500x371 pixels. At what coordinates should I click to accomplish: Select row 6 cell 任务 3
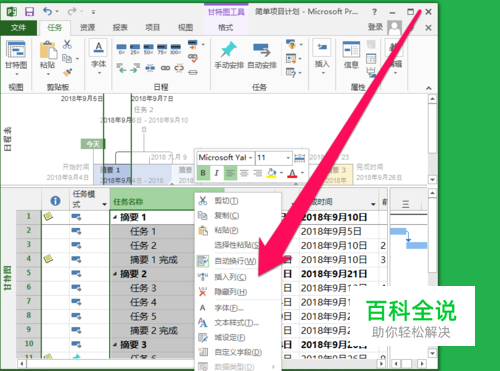tap(152, 288)
